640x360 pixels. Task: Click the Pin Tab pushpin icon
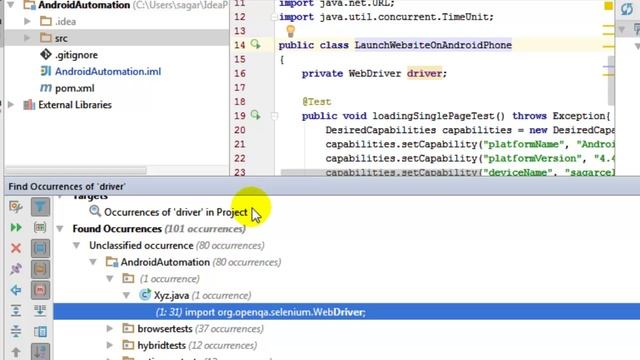point(16,269)
